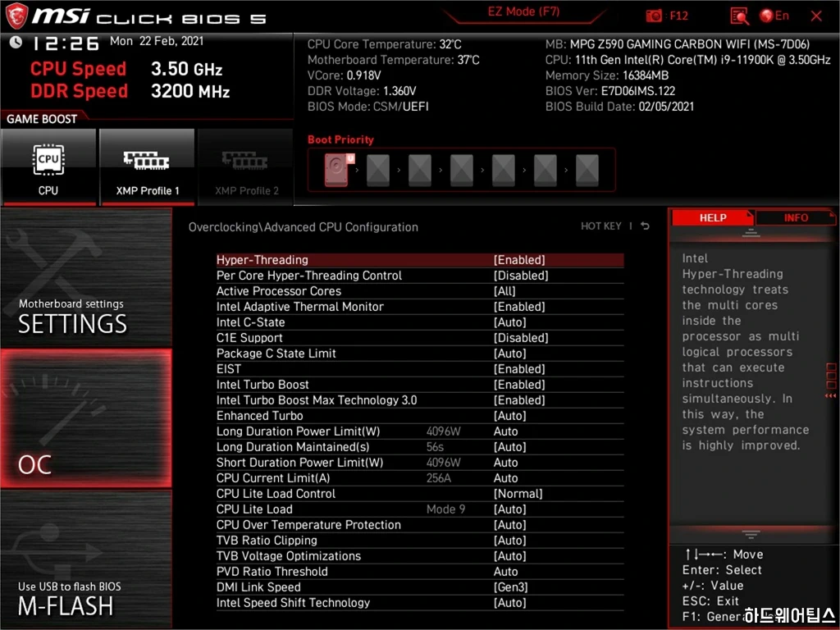Select Long Duration Maintained(s) row
The image size is (840, 630).
click(x=420, y=447)
